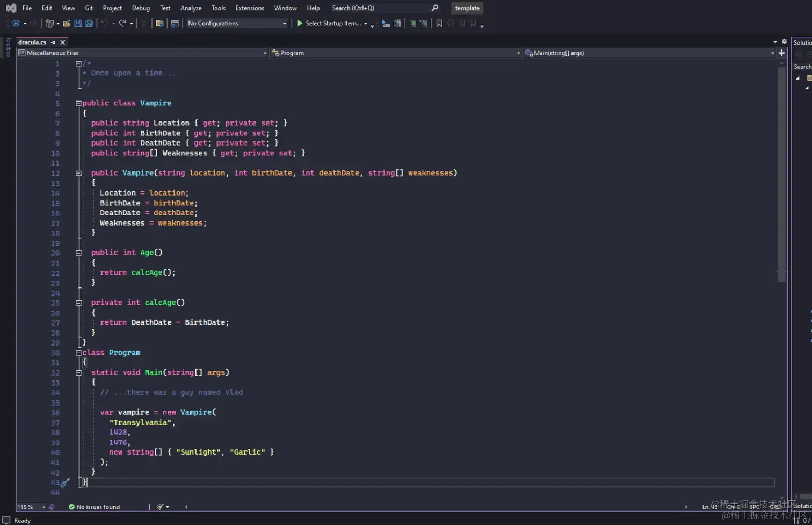Collapse the Vampire class region
The image size is (812, 525).
[x=78, y=103]
